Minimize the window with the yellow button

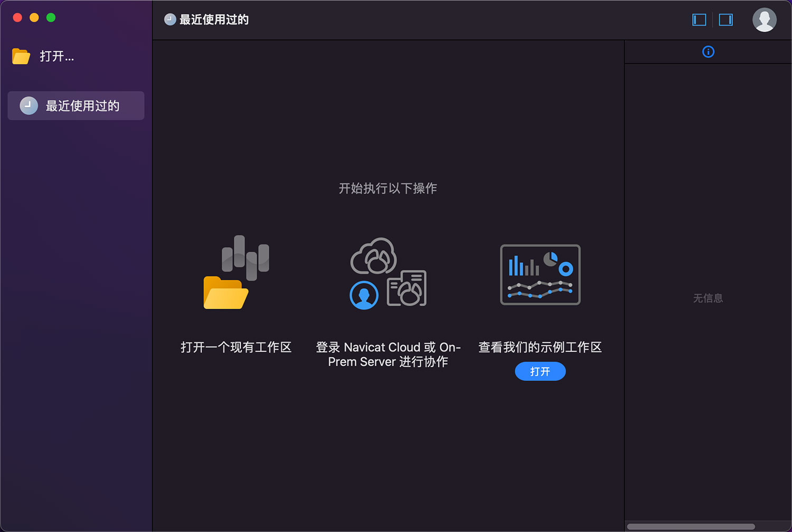click(34, 17)
